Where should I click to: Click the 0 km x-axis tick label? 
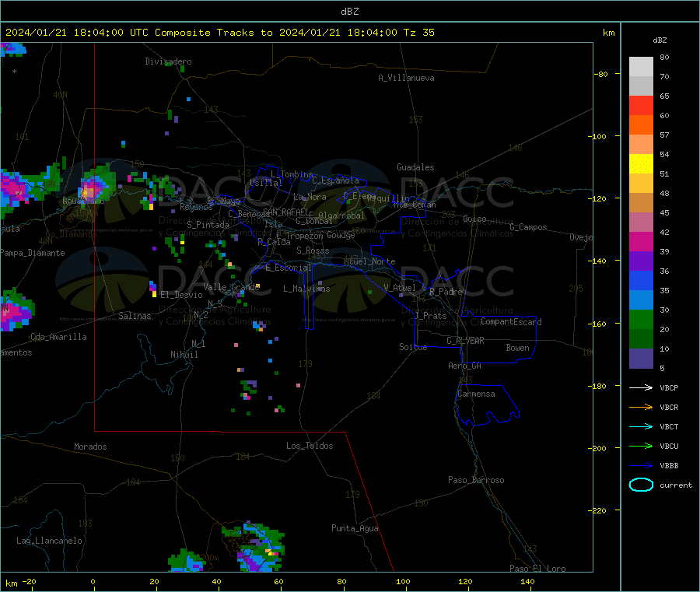point(93,581)
